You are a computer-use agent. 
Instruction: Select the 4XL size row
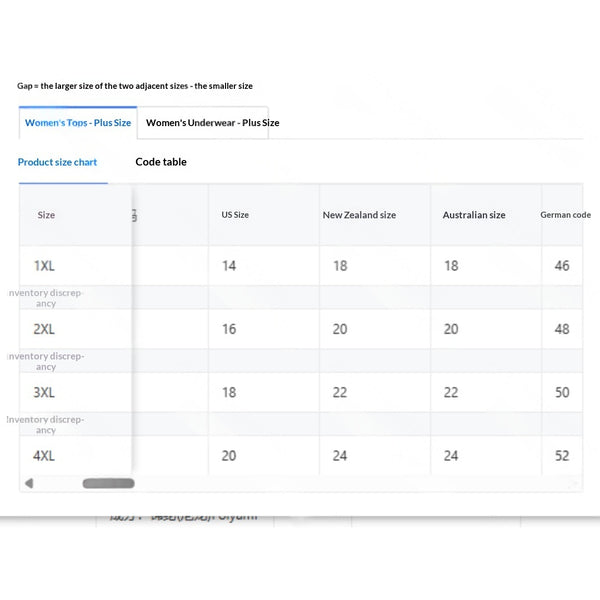click(301, 455)
